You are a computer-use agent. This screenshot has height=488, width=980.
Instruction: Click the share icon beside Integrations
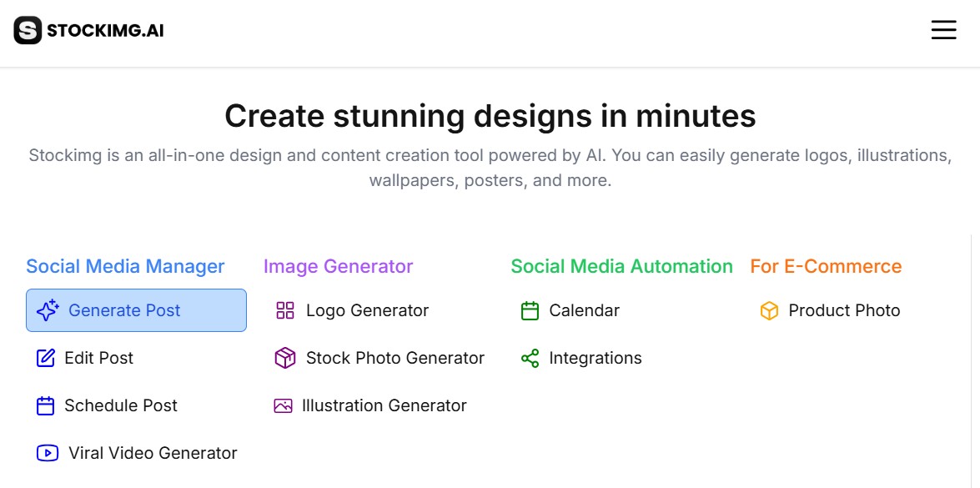point(530,358)
